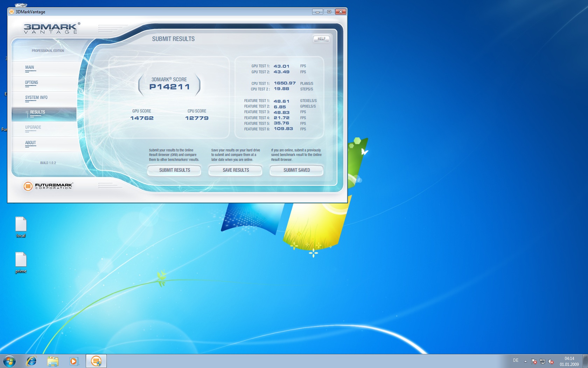Click Feature Test 3 value 48.83
Image resolution: width=588 pixels, height=368 pixels.
[281, 113]
